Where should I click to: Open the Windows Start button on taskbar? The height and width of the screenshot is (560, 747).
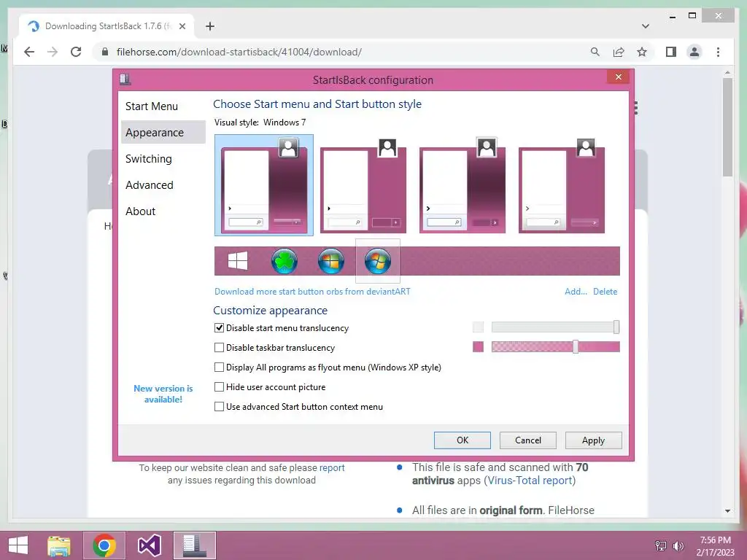tap(18, 545)
